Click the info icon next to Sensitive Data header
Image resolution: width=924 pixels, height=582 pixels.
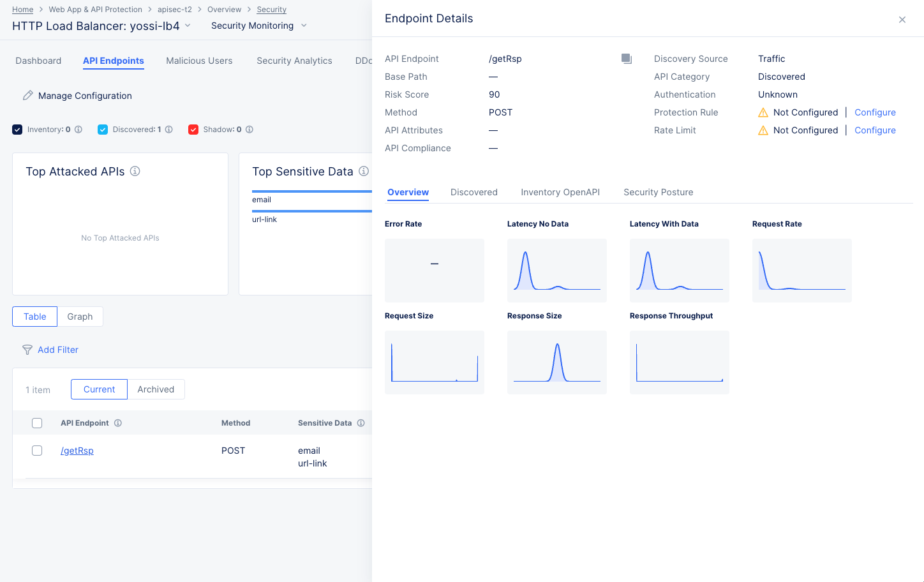click(361, 422)
